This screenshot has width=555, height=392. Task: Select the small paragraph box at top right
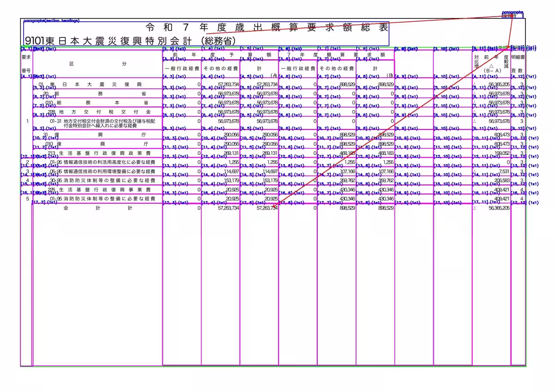[x=512, y=15]
